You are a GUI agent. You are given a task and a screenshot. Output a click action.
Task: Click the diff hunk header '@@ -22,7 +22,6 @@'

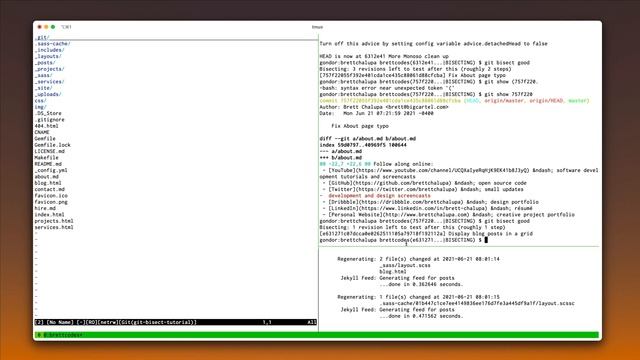click(x=345, y=164)
